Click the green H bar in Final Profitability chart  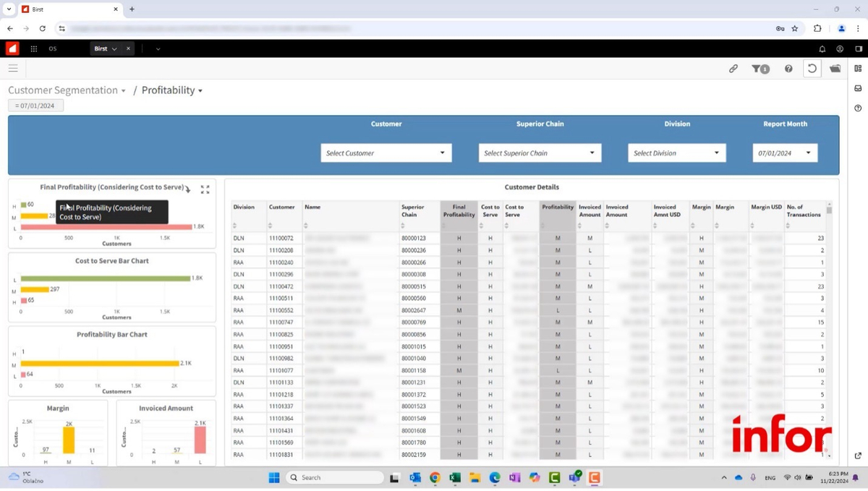tap(23, 205)
